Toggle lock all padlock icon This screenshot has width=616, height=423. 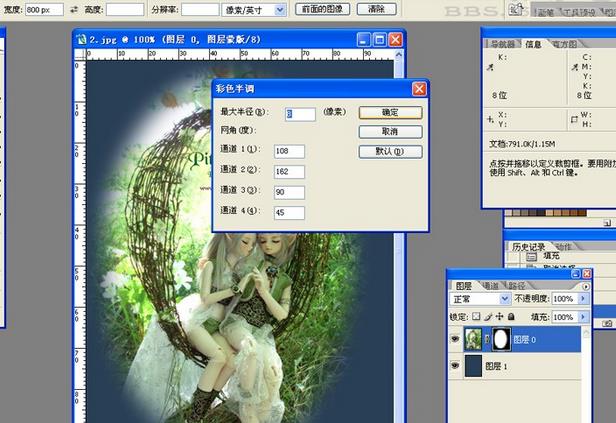pos(511,316)
